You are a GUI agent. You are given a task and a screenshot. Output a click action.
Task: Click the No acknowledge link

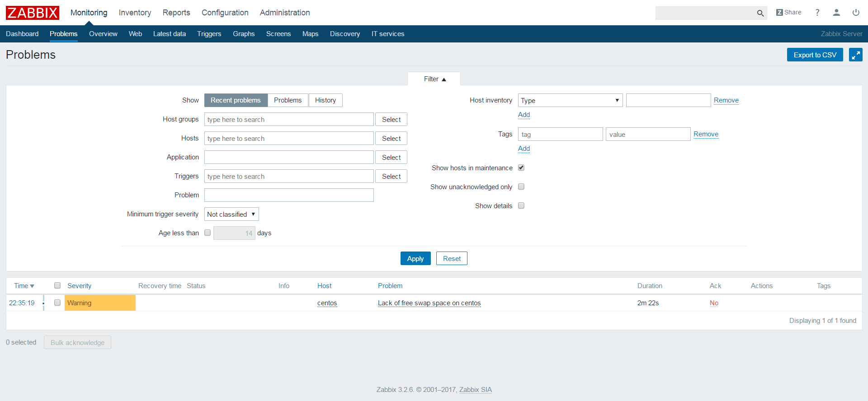click(x=714, y=303)
